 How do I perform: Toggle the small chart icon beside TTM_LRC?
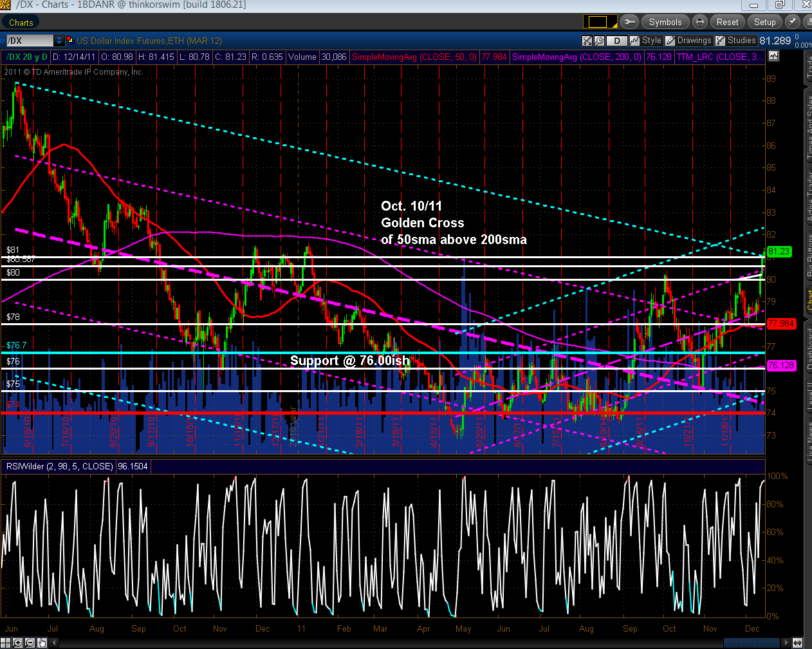(773, 56)
